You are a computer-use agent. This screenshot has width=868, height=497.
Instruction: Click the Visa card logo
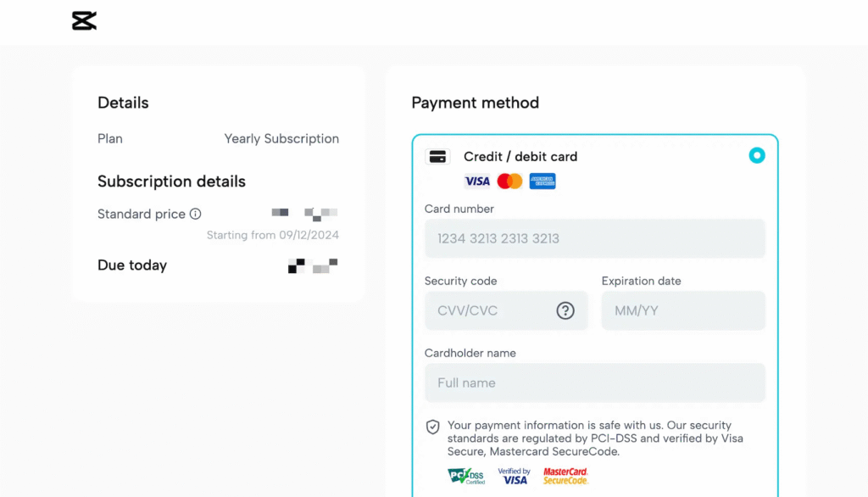[477, 181]
